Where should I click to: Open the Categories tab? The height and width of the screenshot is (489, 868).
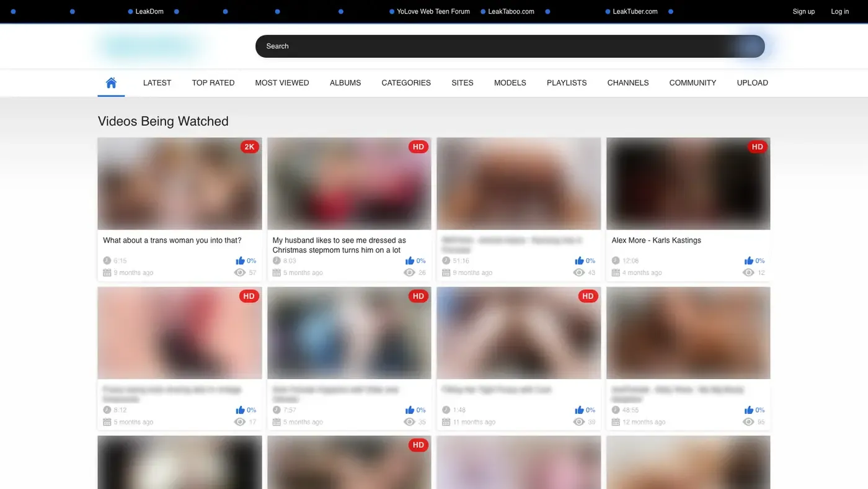pyautogui.click(x=406, y=83)
